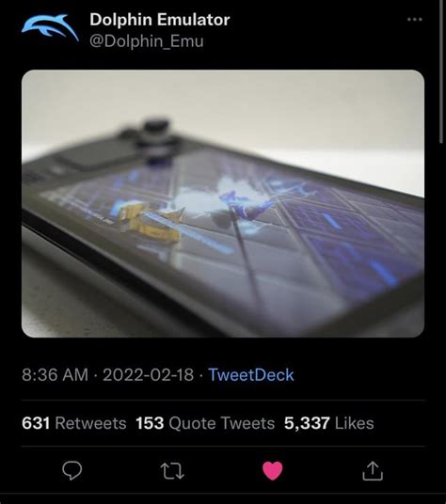The width and height of the screenshot is (446, 504).
Task: Open the Steam Deck photo thumbnail
Action: pyautogui.click(x=223, y=203)
